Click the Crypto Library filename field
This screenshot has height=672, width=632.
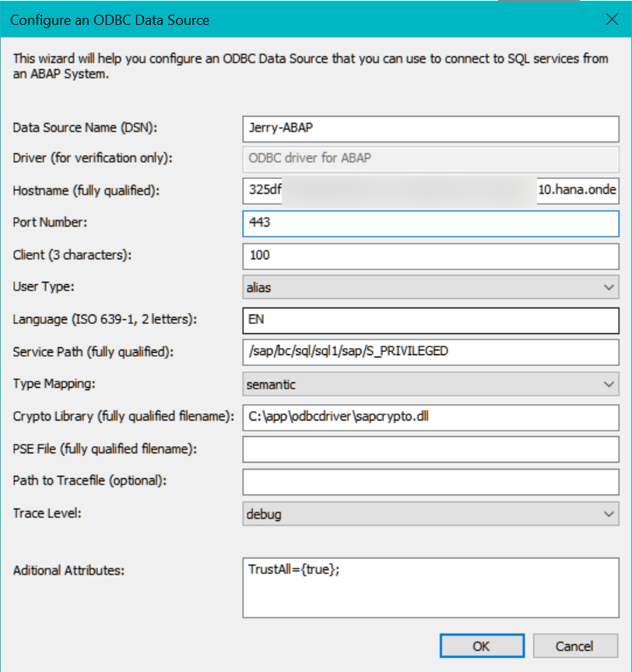click(x=430, y=417)
